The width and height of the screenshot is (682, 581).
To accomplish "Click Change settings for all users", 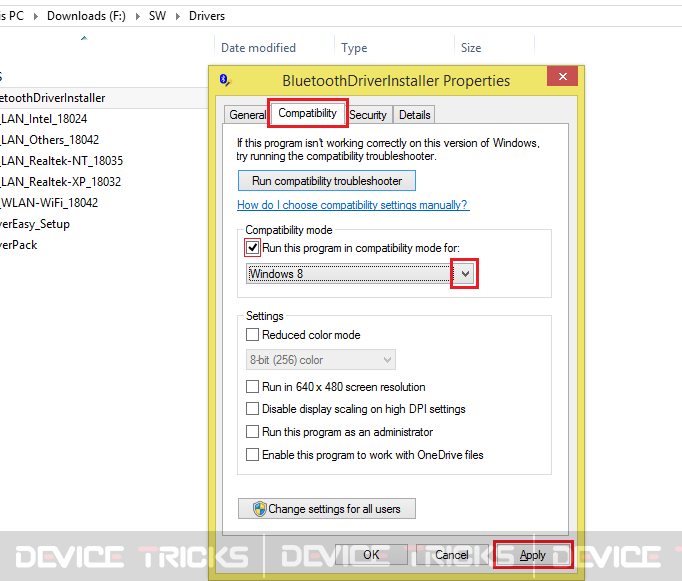I will pyautogui.click(x=327, y=509).
